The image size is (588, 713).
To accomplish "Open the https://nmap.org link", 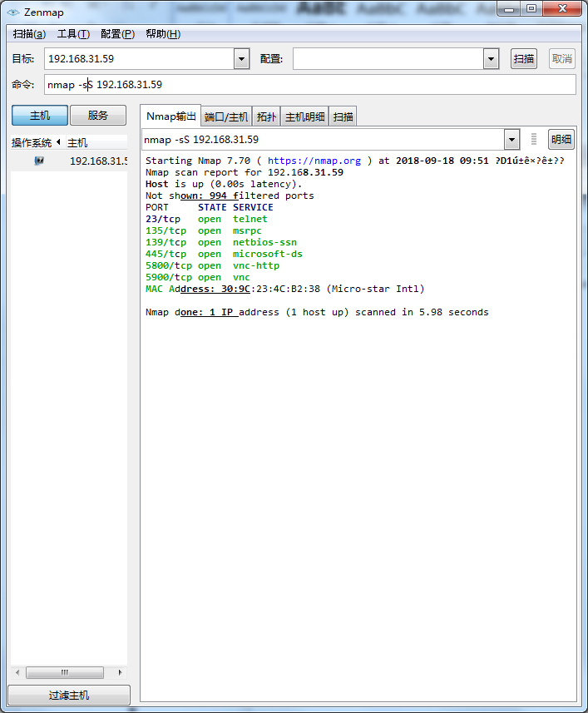I will coord(314,161).
